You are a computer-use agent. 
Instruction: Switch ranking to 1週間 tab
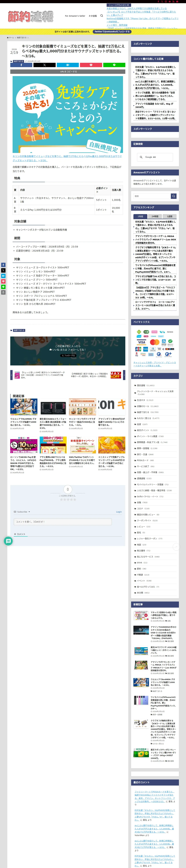click(169, 216)
